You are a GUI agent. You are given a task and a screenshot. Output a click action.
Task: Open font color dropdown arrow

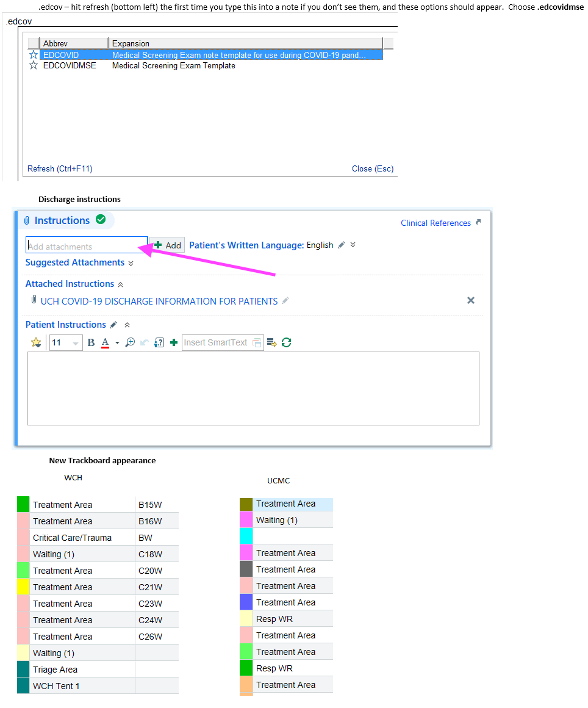coord(117,343)
